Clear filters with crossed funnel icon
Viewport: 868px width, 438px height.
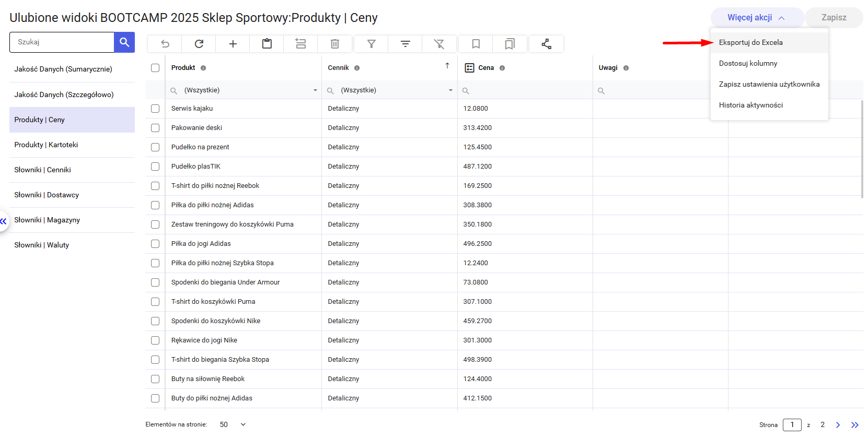(439, 44)
